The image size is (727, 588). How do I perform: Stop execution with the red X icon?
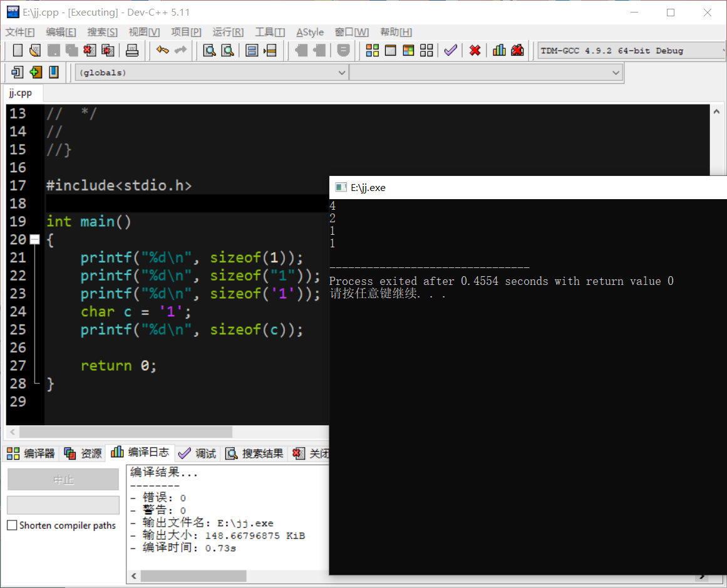coord(475,50)
